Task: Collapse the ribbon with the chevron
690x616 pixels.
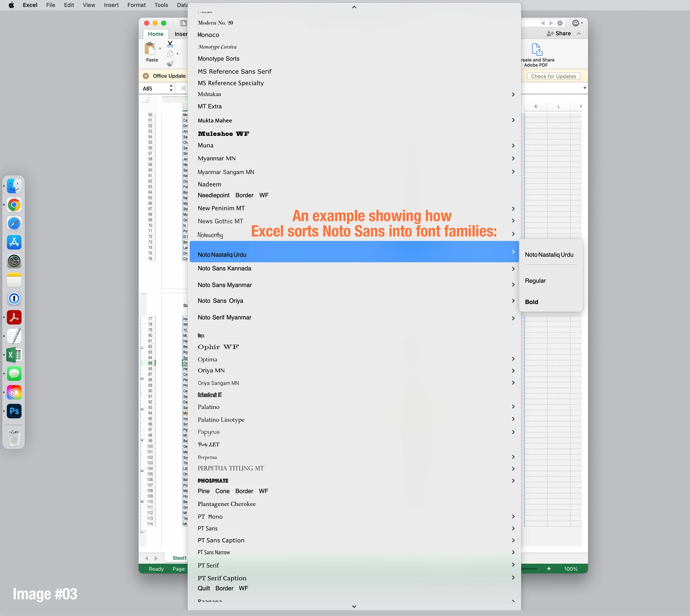Action: coord(579,33)
